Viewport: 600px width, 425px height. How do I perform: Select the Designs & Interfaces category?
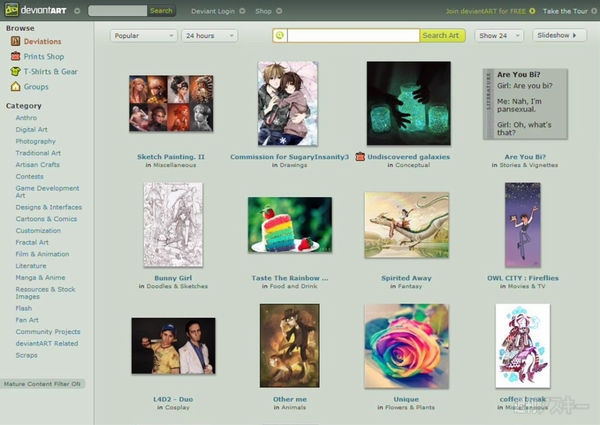click(49, 207)
